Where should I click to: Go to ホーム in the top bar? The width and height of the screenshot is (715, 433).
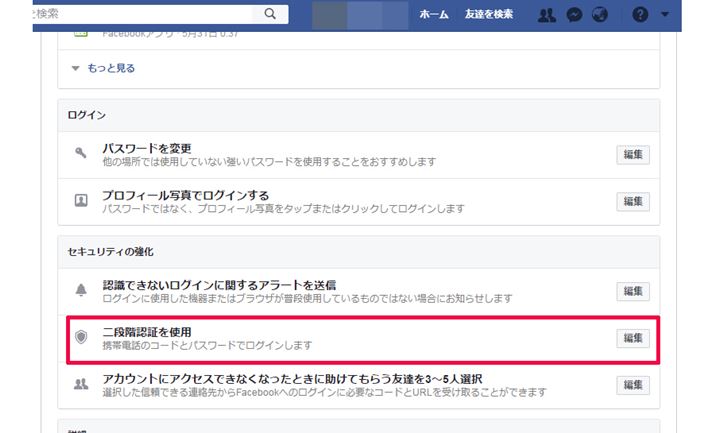434,15
